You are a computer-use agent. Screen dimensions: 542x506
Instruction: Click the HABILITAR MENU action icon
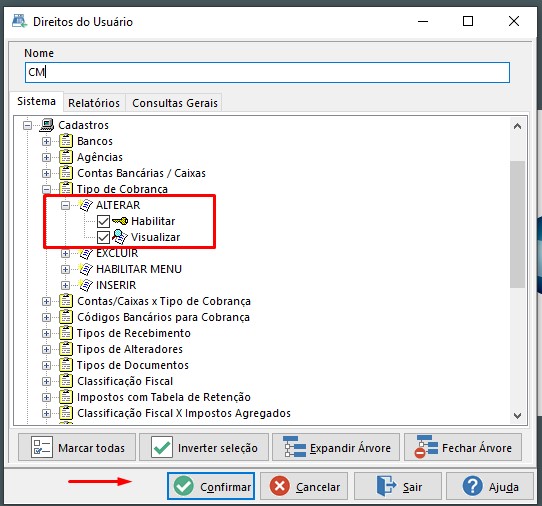coord(85,269)
